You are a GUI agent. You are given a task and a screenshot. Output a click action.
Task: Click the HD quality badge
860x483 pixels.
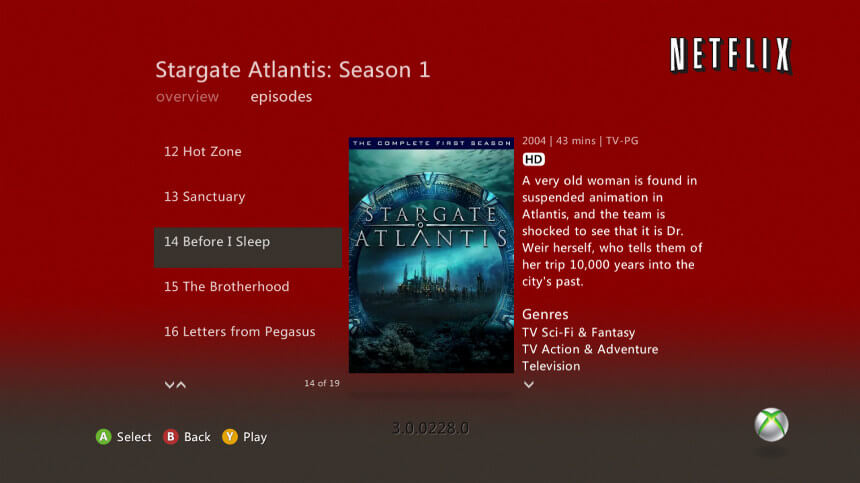[533, 160]
